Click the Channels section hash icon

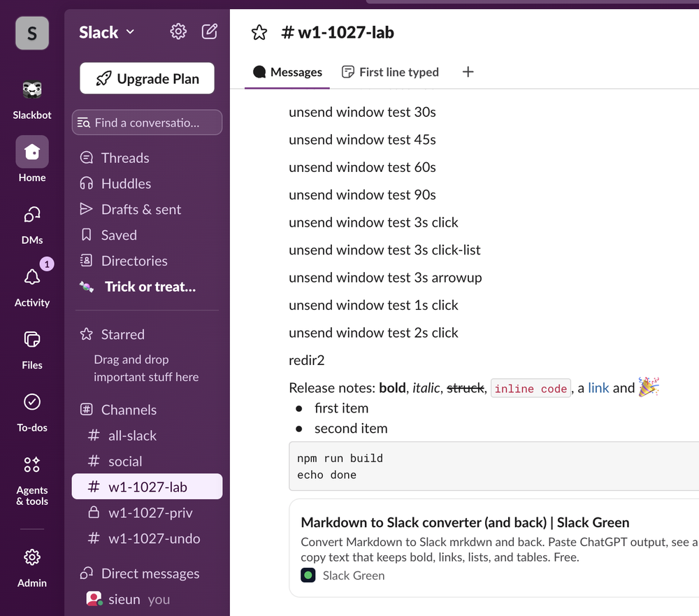pos(87,410)
